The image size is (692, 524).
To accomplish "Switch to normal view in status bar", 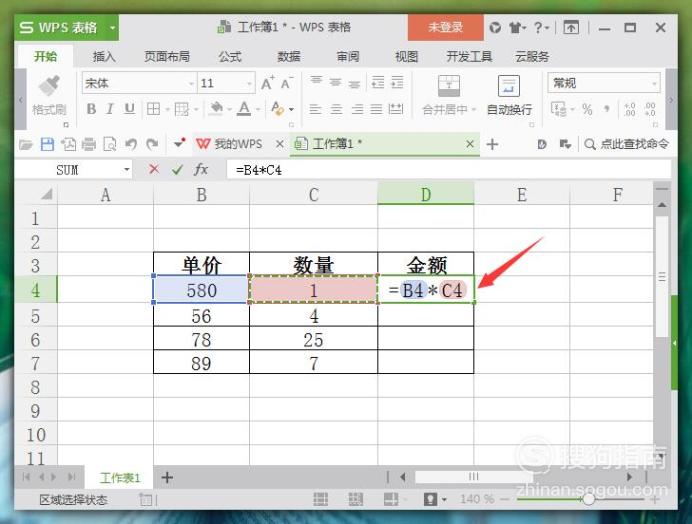I will (320, 499).
